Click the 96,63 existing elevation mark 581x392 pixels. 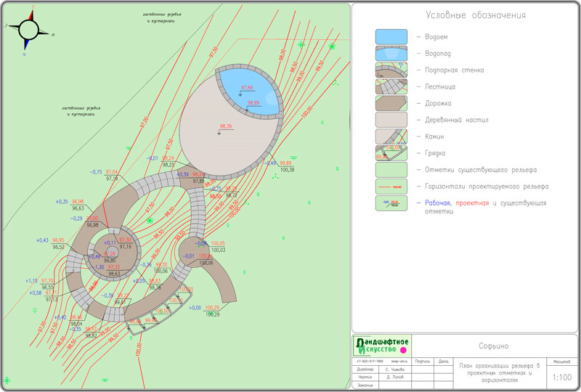click(78, 208)
